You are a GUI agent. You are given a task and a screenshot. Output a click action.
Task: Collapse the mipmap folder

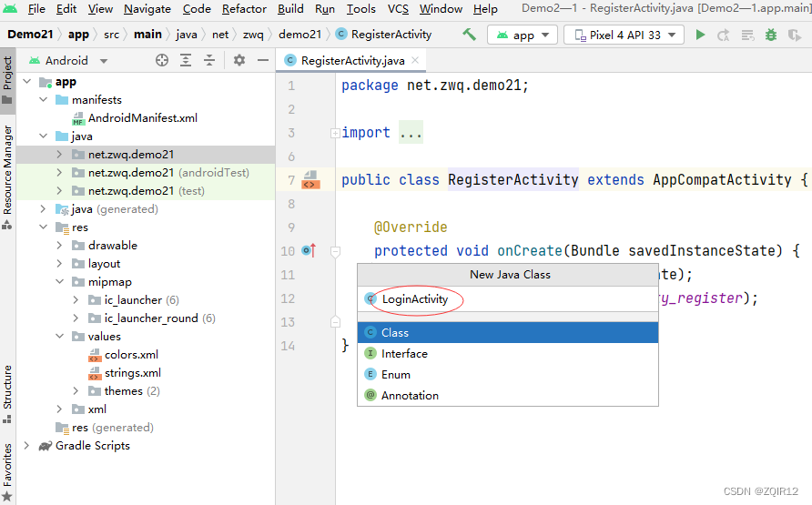click(59, 282)
